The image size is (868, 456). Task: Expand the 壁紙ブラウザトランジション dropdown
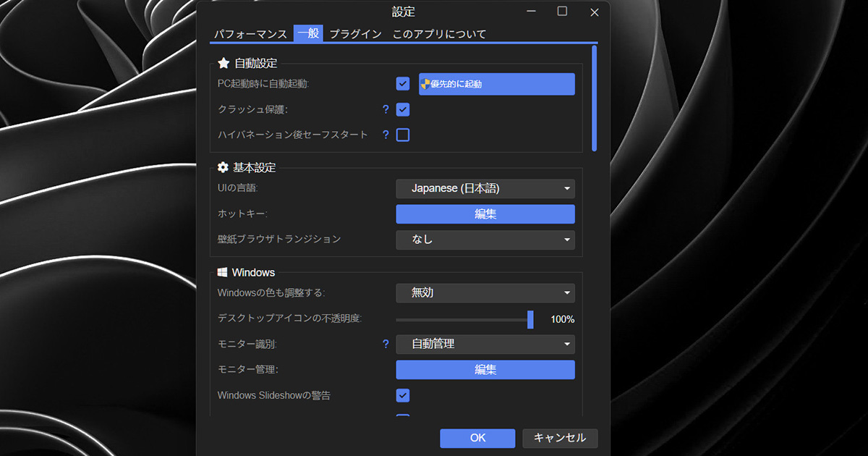(x=485, y=240)
